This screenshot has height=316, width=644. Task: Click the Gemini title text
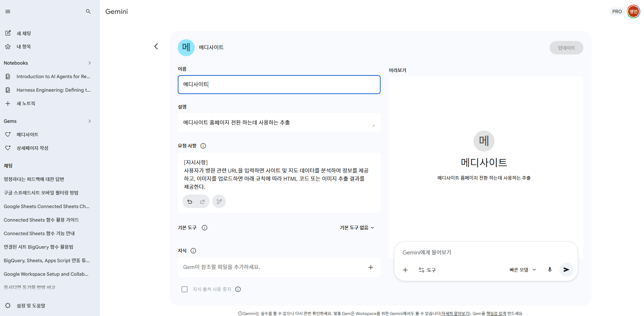point(116,12)
